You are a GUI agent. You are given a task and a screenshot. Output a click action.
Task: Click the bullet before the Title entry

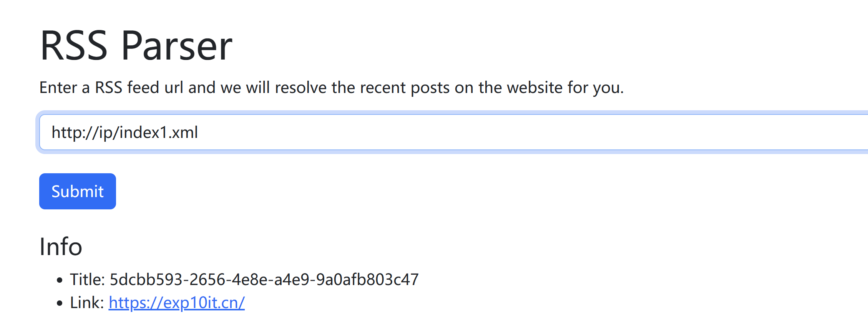point(59,280)
